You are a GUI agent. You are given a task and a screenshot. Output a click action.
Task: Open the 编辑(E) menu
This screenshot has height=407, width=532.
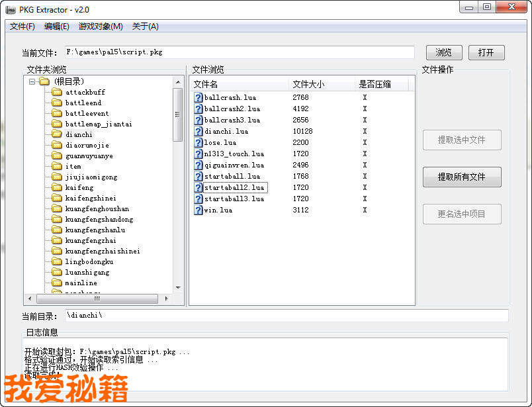pyautogui.click(x=56, y=26)
